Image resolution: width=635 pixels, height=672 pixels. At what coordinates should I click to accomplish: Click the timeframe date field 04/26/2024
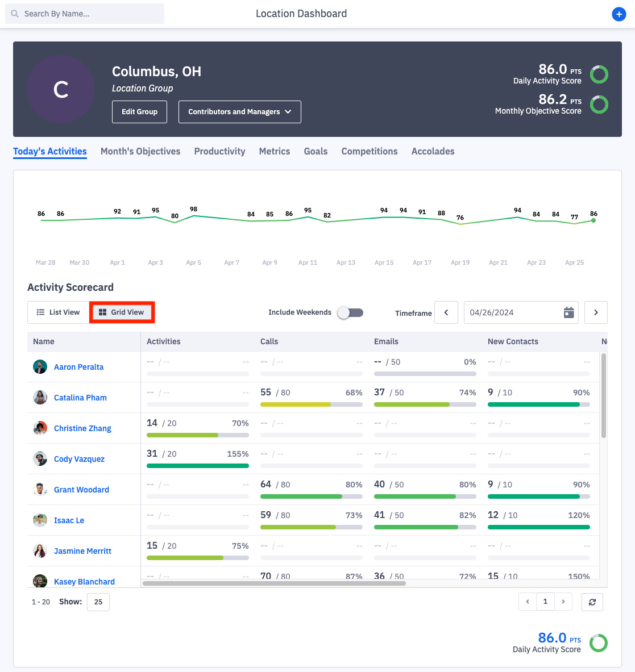point(521,312)
